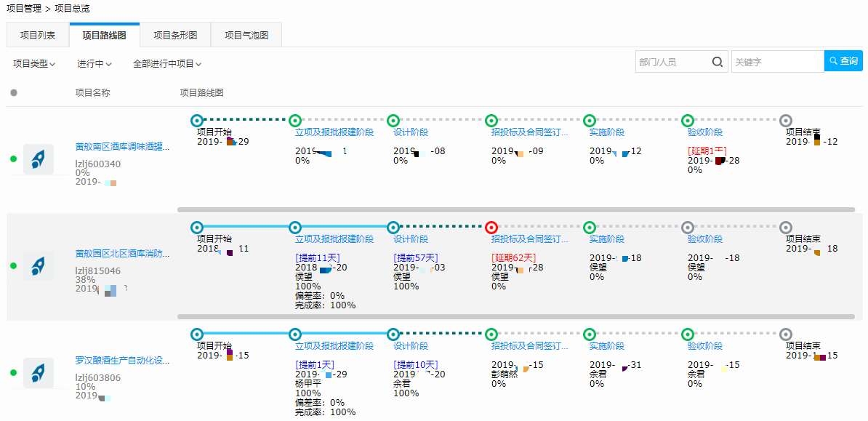The width and height of the screenshot is (868, 421).
Task: Open project link 罗汉酿酒生产自动化设...
Action: tap(123, 361)
